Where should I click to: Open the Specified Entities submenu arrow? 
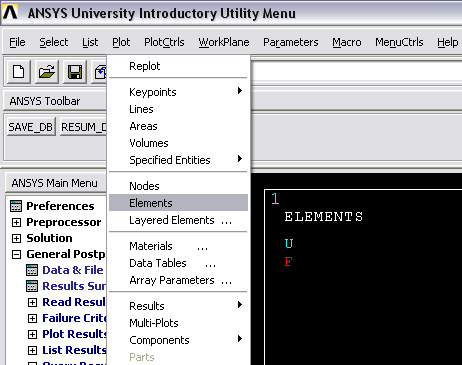240,159
